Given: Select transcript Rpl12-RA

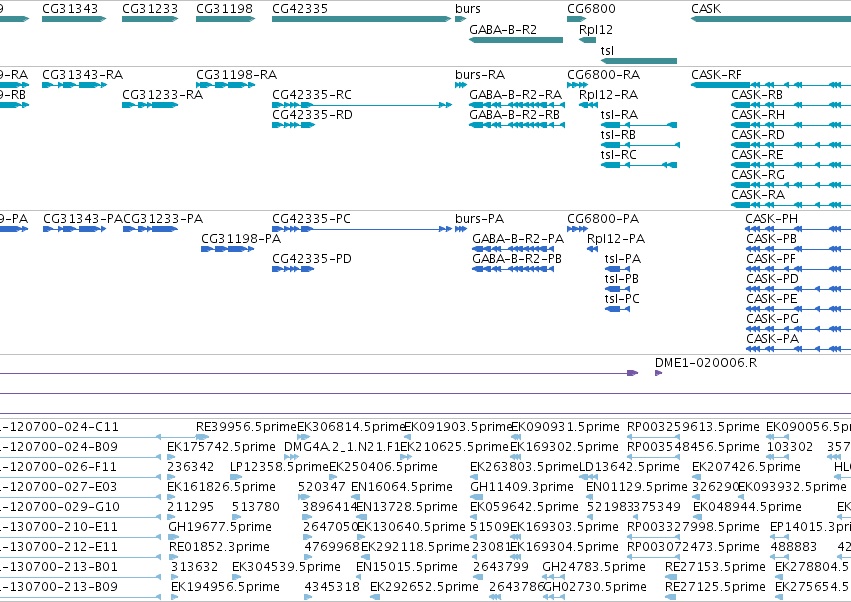Looking at the screenshot, I should (588, 105).
